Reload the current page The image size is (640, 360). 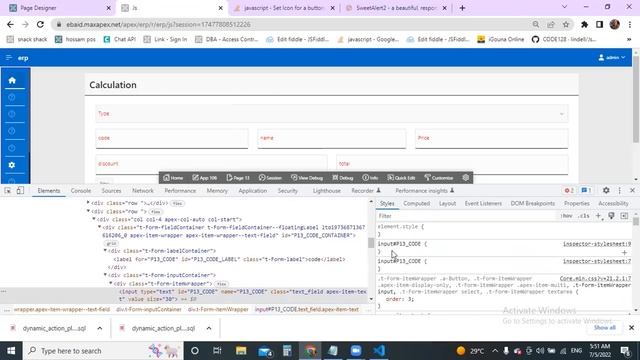pos(40,24)
